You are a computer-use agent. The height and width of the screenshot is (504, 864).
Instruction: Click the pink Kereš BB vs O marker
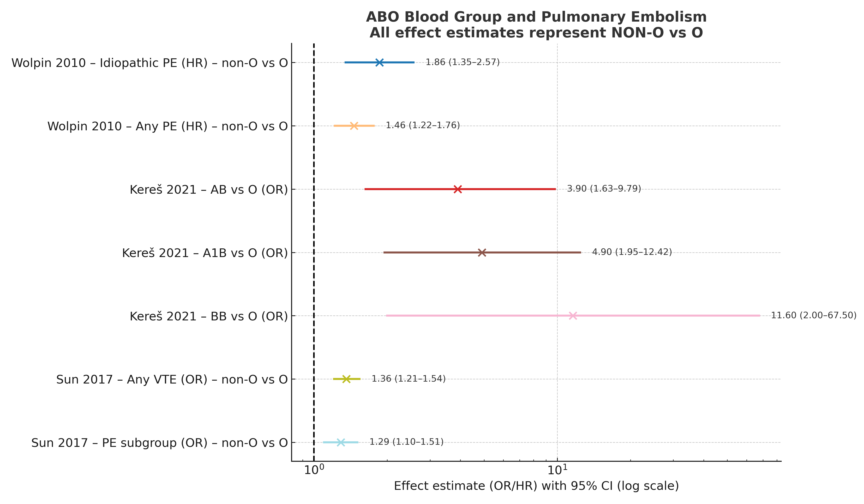[x=573, y=316]
